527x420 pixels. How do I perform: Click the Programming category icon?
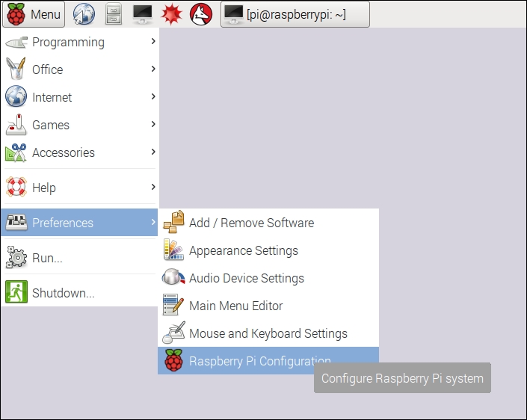[16, 42]
